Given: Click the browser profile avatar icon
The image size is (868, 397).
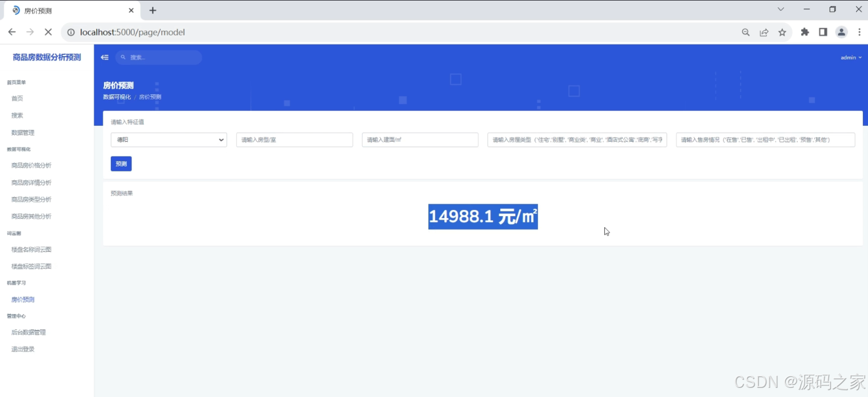Looking at the screenshot, I should click(x=841, y=32).
